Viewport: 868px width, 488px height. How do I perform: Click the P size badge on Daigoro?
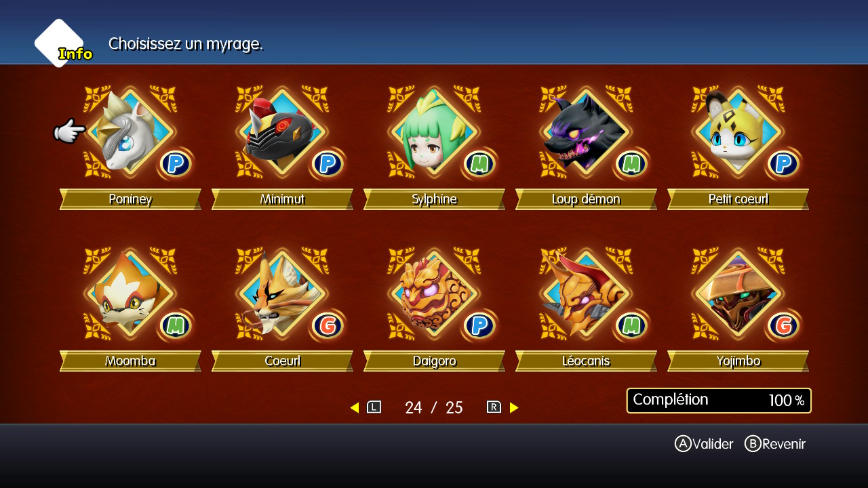[x=479, y=326]
